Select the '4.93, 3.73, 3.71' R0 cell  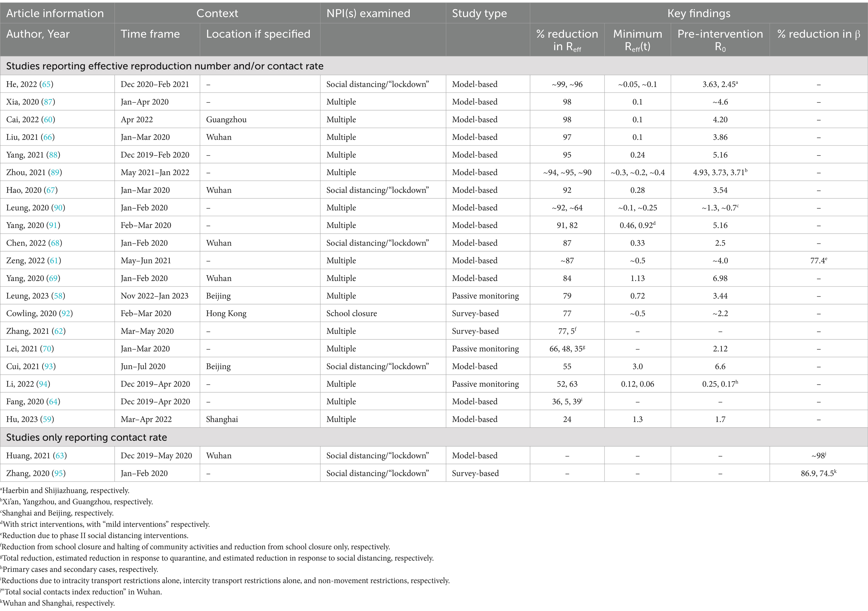[720, 172]
